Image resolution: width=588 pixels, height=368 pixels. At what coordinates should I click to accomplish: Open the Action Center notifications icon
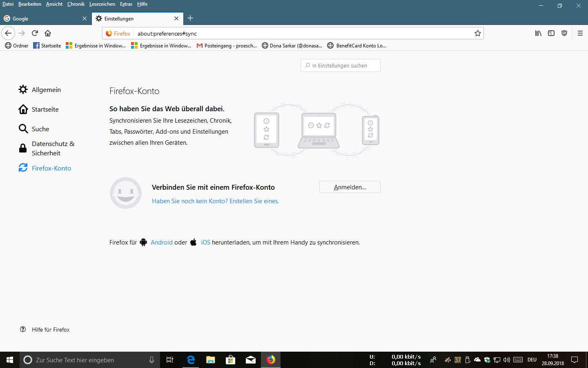pos(575,360)
